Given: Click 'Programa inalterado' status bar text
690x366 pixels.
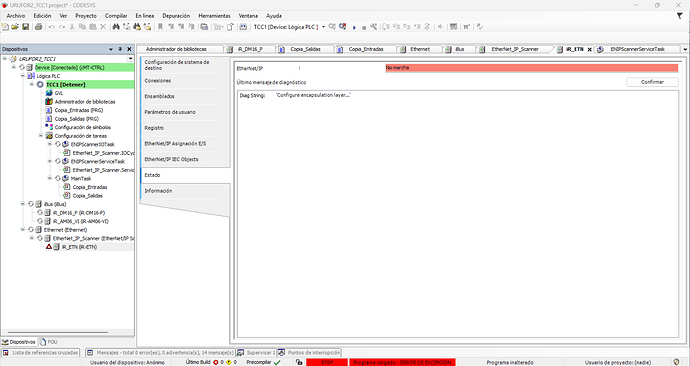Looking at the screenshot, I should (x=510, y=362).
